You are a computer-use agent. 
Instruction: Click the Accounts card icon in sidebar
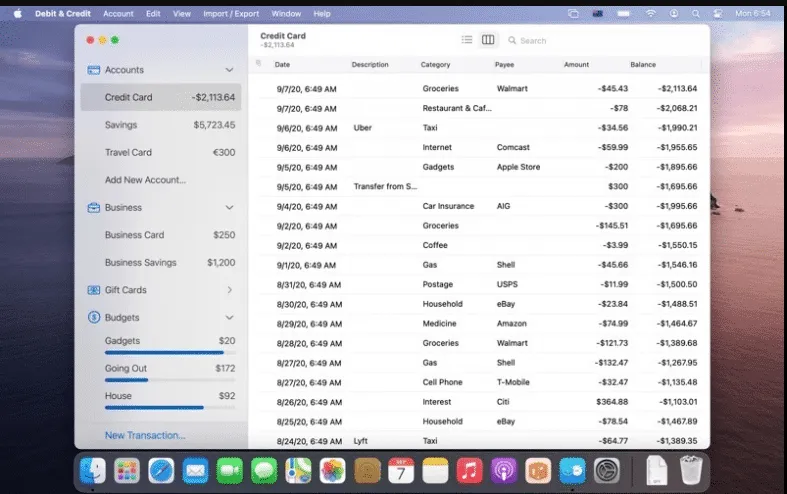pos(93,70)
